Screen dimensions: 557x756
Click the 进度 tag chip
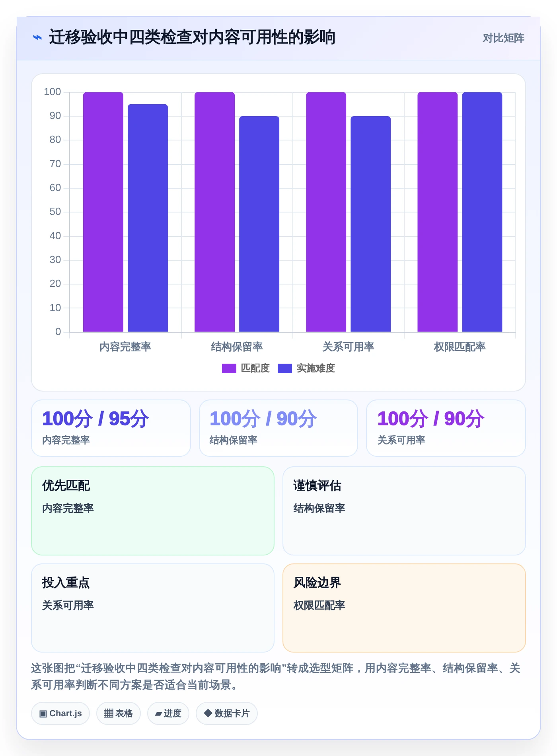(168, 713)
